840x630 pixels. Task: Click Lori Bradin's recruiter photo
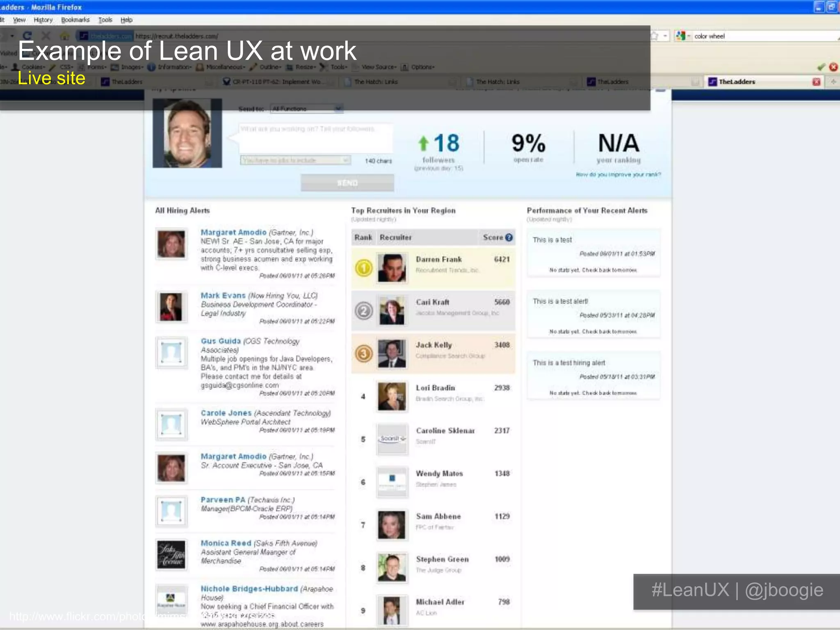(x=392, y=396)
